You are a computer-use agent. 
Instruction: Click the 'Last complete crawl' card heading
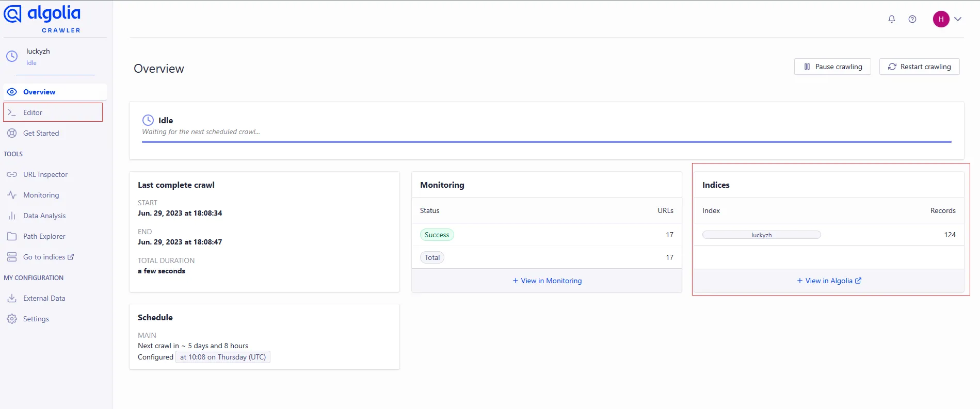176,185
